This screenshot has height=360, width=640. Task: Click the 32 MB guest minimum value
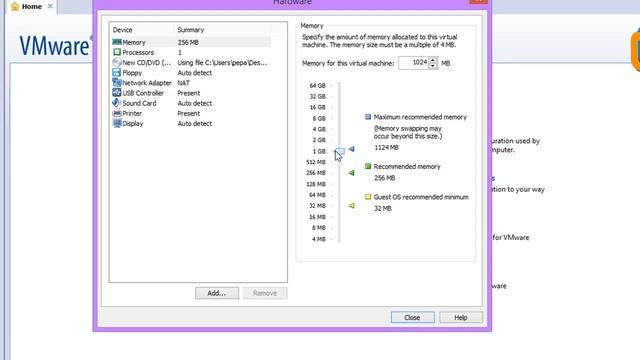coord(383,209)
